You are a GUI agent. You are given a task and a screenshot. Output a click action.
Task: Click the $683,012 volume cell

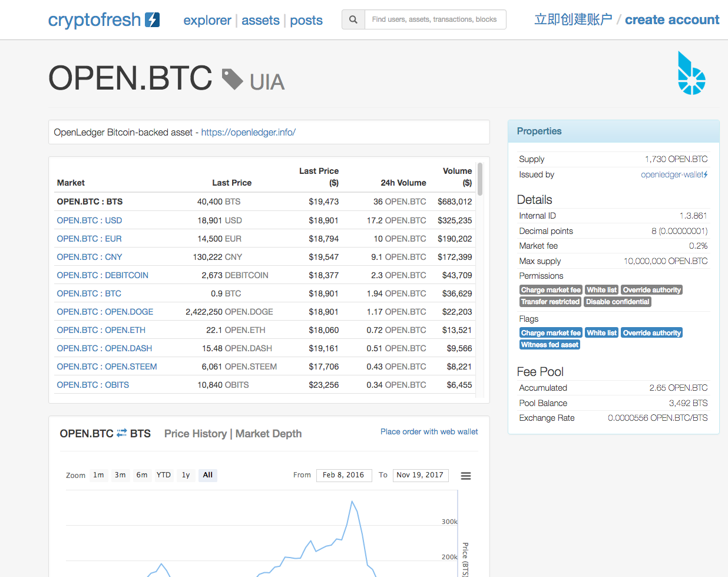click(x=455, y=202)
